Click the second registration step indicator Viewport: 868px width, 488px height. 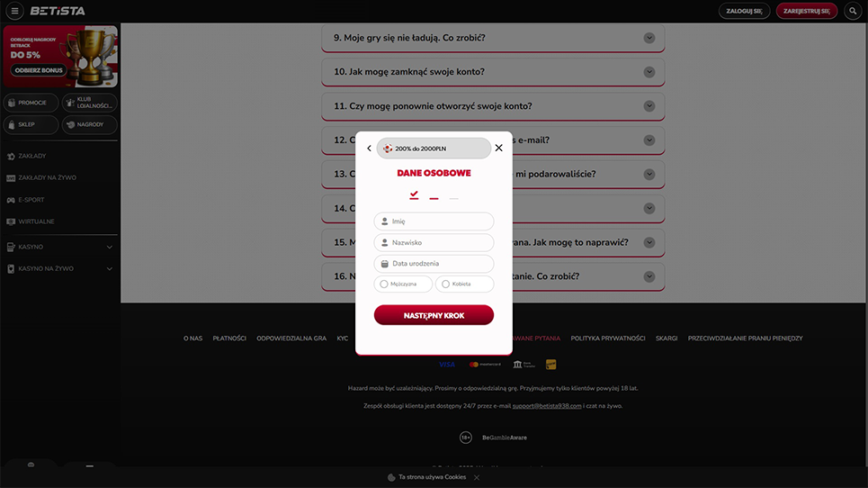click(x=434, y=197)
